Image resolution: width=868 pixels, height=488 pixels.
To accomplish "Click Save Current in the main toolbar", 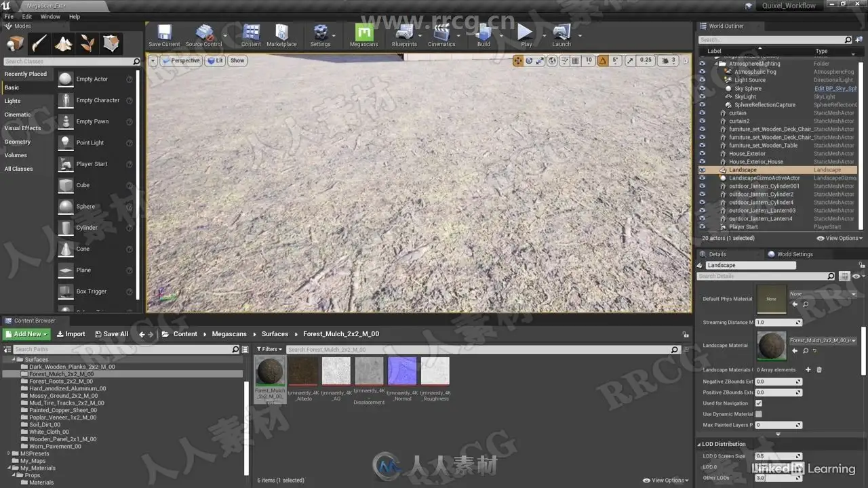I will 164,35.
